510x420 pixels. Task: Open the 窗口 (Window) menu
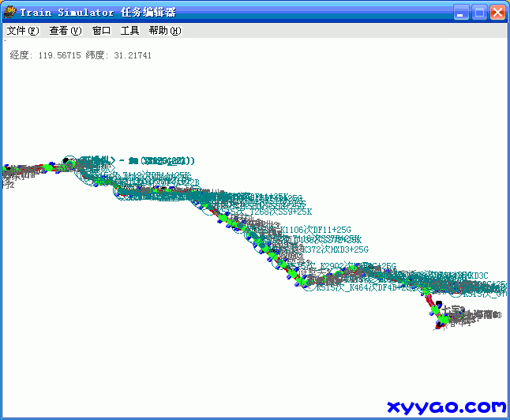pos(101,31)
